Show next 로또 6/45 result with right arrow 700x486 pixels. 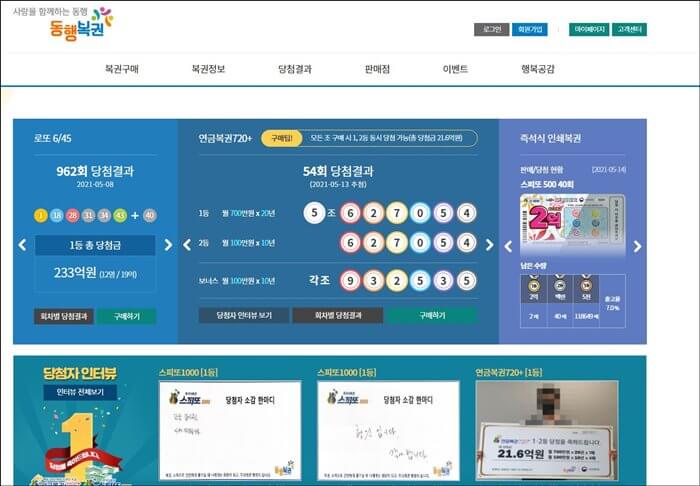[168, 245]
